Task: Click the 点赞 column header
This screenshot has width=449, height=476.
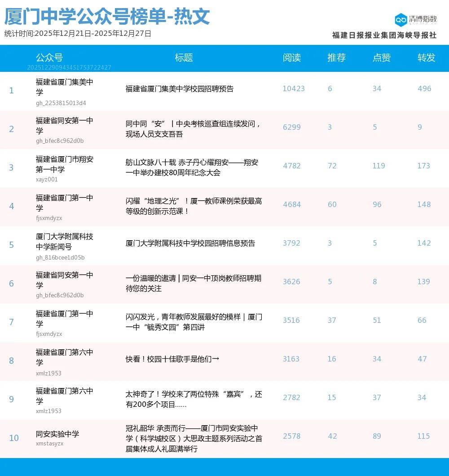Action: pos(381,57)
